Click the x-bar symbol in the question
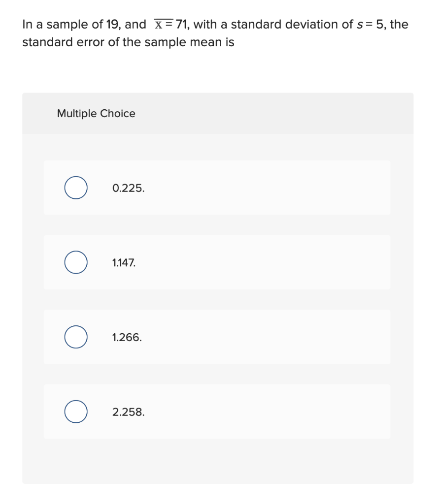 click(x=159, y=25)
